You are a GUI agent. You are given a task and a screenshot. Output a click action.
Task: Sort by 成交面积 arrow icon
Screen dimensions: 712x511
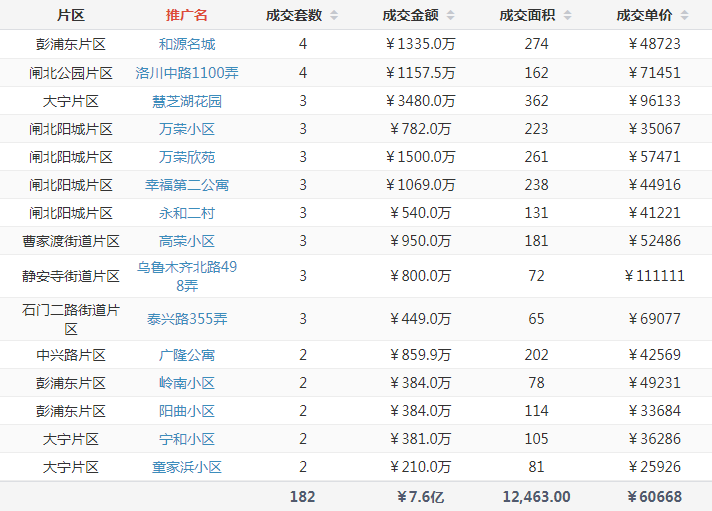coord(568,15)
